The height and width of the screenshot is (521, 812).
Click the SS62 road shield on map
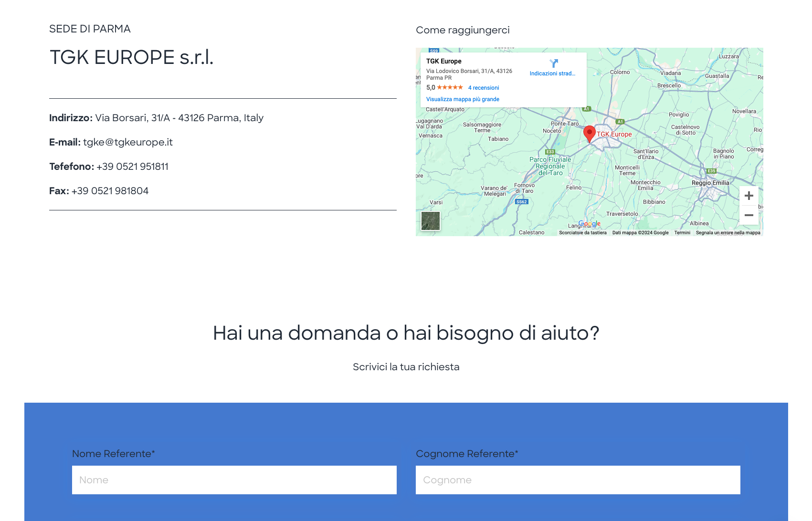pos(521,202)
